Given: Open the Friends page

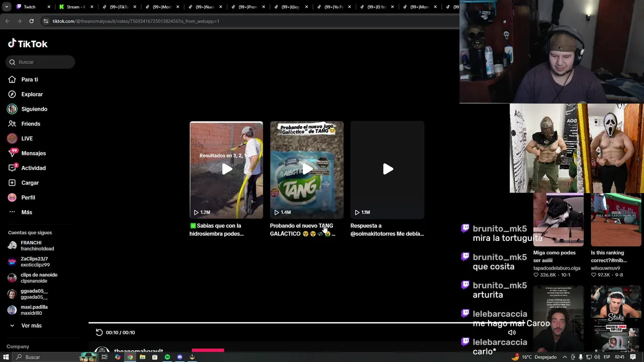Looking at the screenshot, I should (24, 124).
